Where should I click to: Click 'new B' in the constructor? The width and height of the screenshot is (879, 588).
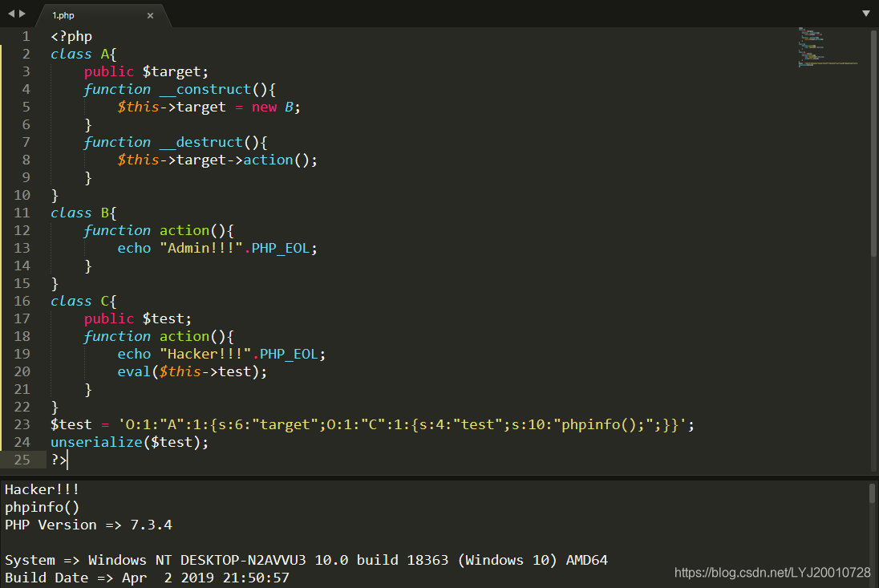[273, 107]
